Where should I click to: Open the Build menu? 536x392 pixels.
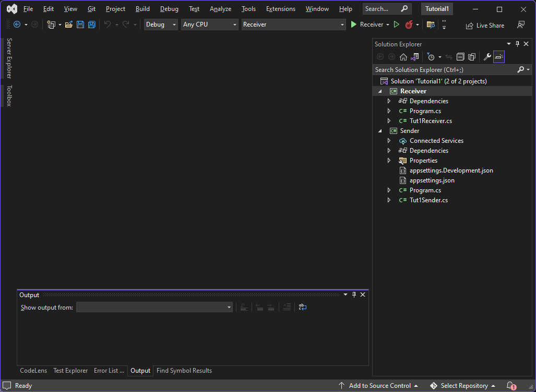[x=142, y=9]
